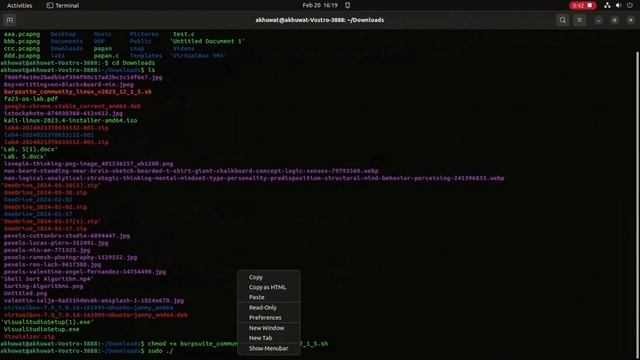The height and width of the screenshot is (360, 640).
Task: Click VisualStudioSetup.exe entry
Action: tap(42, 329)
